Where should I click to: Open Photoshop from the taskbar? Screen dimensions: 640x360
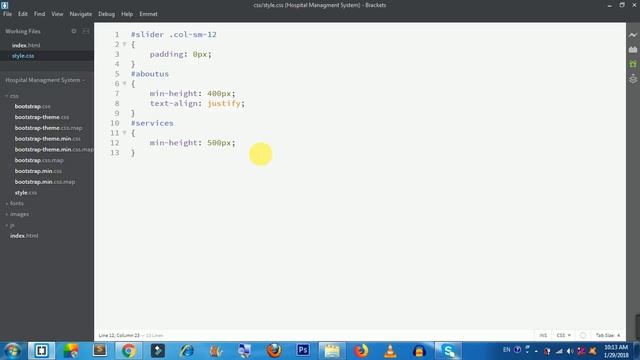click(x=303, y=351)
